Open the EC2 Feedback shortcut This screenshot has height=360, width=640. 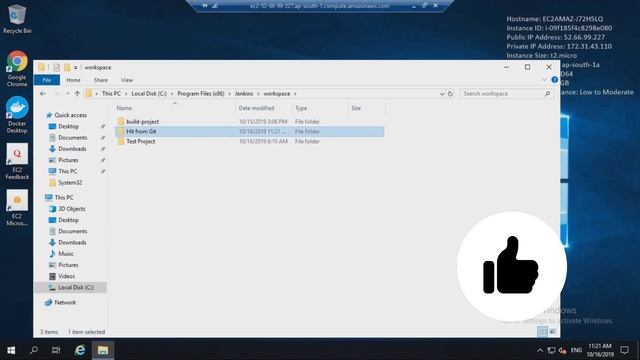pos(17,162)
